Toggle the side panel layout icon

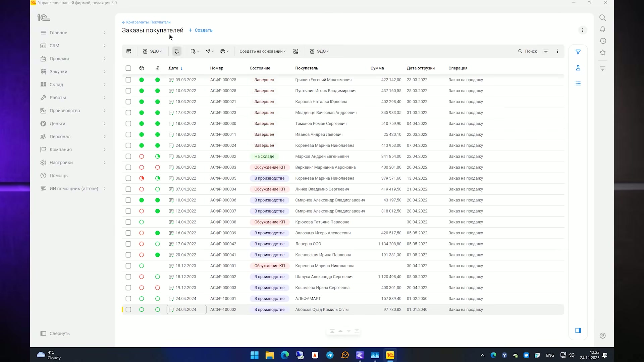[x=578, y=330]
